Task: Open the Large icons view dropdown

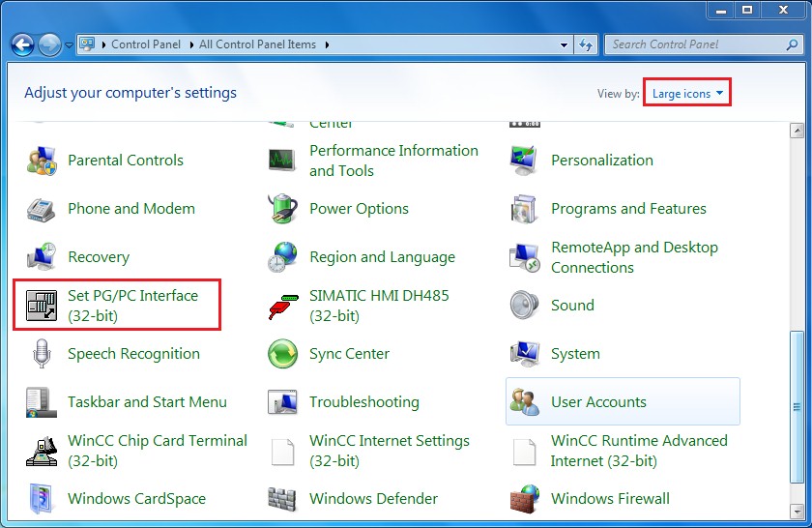Action: [687, 93]
